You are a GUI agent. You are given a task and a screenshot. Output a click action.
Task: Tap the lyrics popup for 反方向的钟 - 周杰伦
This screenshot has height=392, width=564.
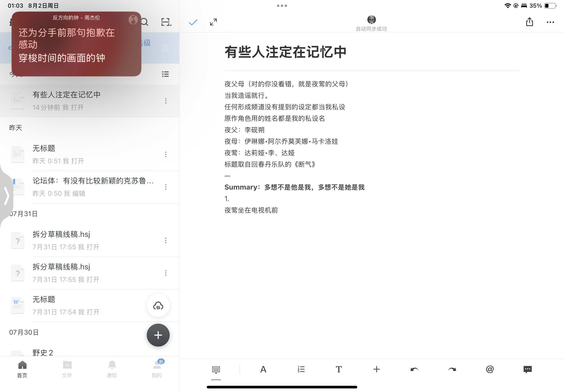[76, 44]
